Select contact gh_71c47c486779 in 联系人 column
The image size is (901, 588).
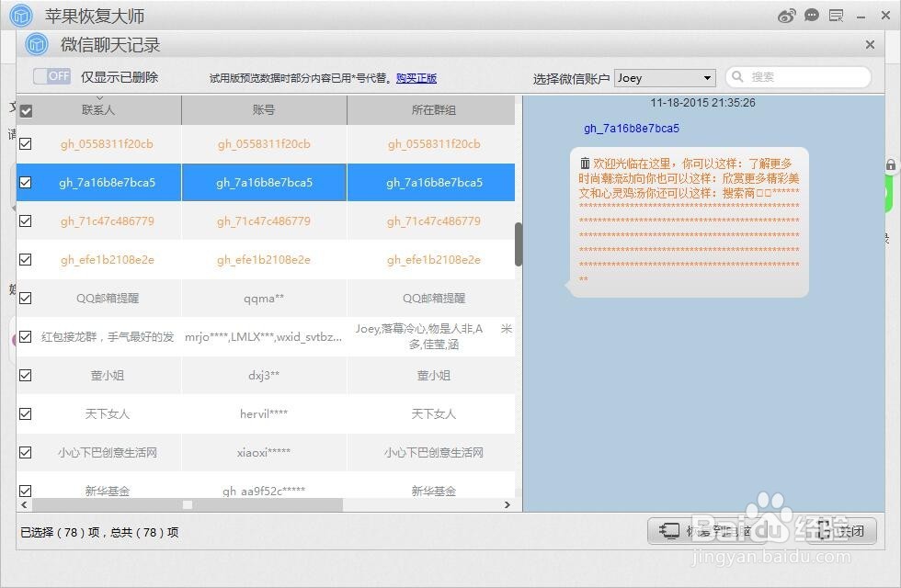(x=107, y=221)
